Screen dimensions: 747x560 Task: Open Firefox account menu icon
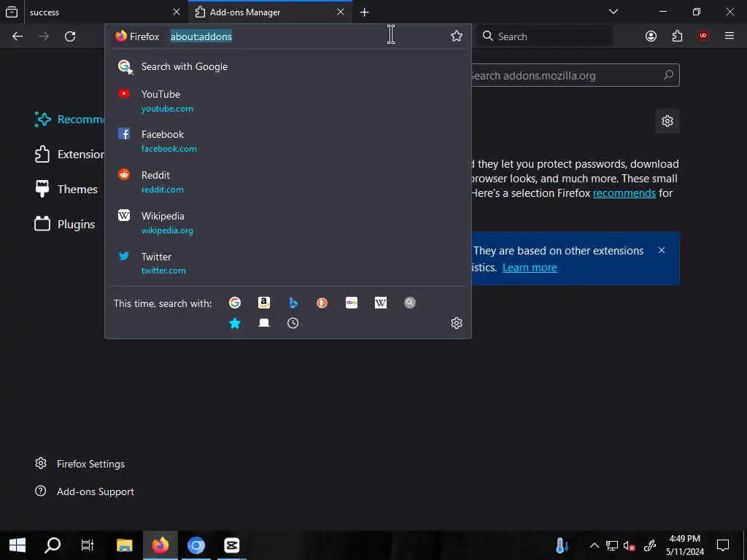coord(651,36)
